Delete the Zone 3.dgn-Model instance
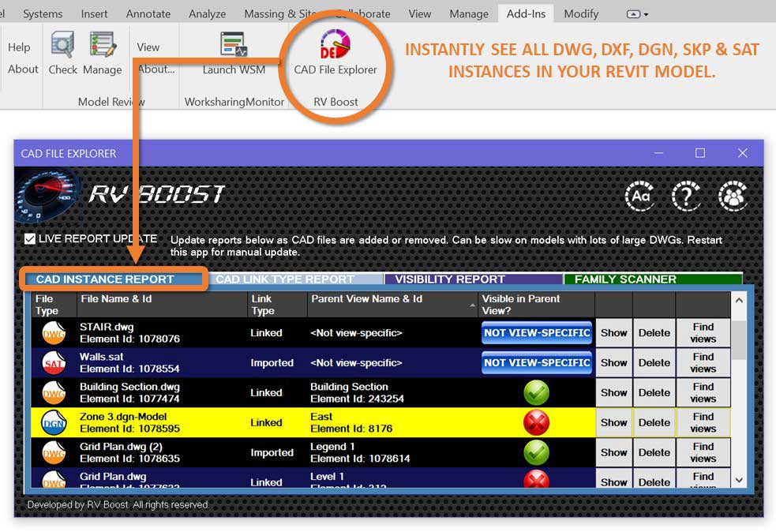776x532 pixels. (x=654, y=422)
